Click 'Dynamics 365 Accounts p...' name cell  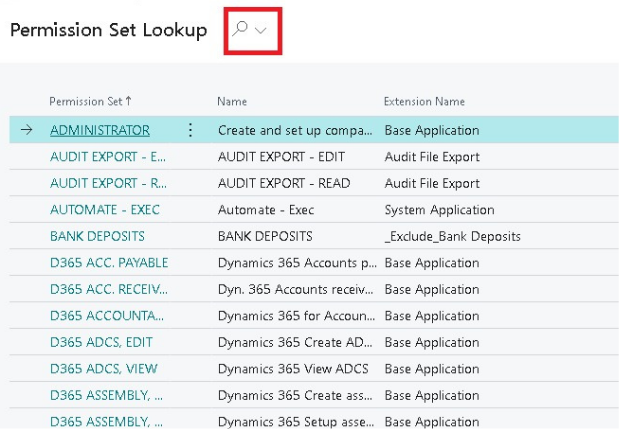pyautogui.click(x=297, y=262)
